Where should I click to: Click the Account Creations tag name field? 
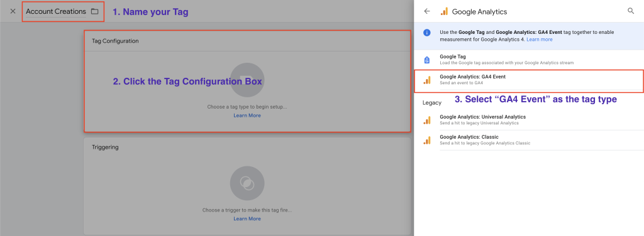click(x=56, y=12)
